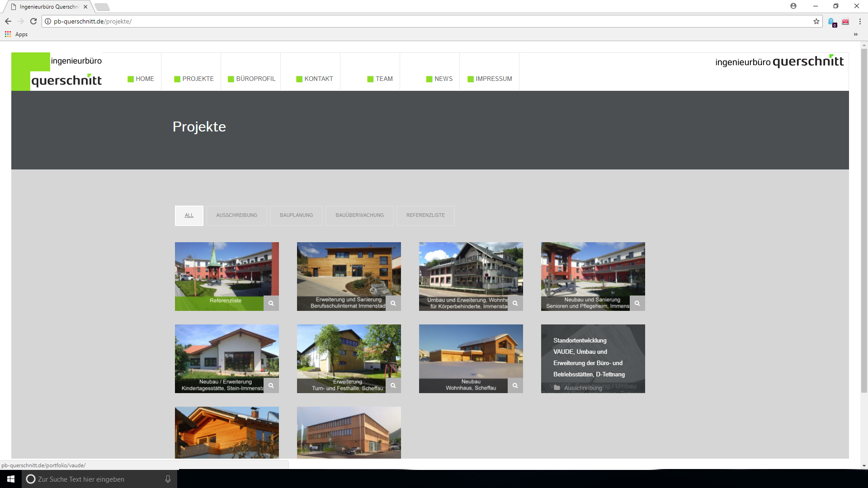The image size is (868, 488).
Task: Bookmark the page with the star icon
Action: coord(816,21)
